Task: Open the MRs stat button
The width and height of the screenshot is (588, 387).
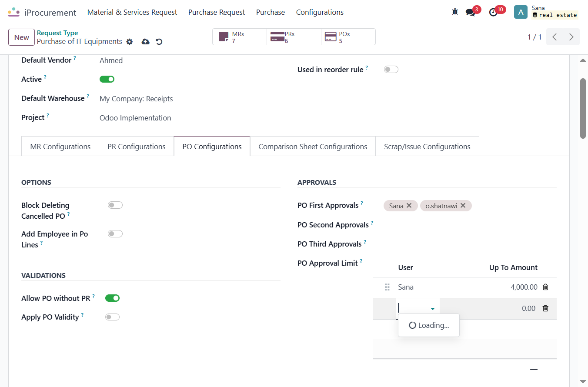Action: tap(240, 37)
